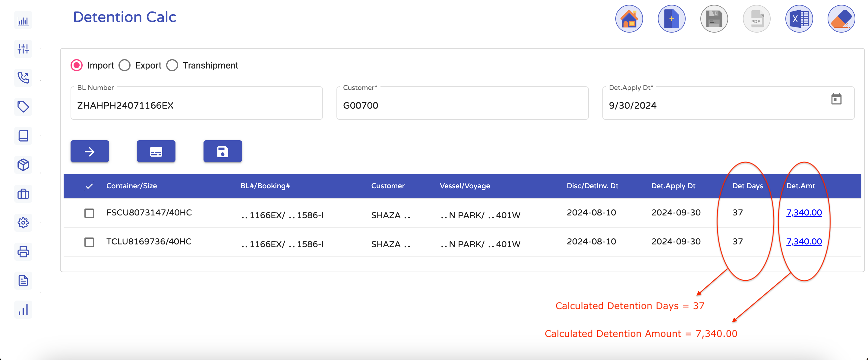This screenshot has width=868, height=360.
Task: Open the Det.Apply Dt calendar picker
Action: [836, 99]
